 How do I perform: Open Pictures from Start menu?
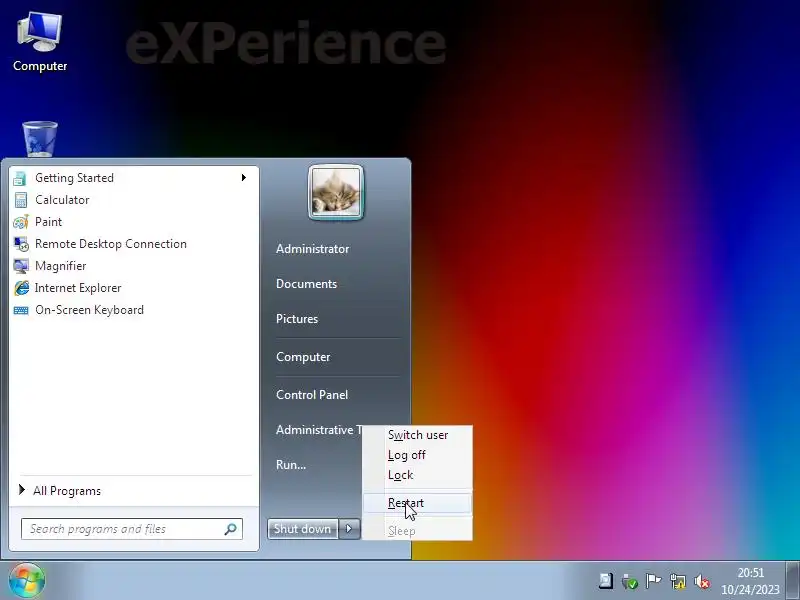pos(297,319)
